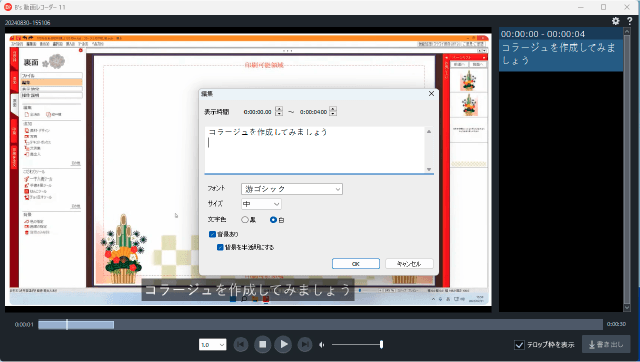The height and width of the screenshot is (362, 640).
Task: Open the playback speed dropdown 1.0
Action: tap(212, 344)
